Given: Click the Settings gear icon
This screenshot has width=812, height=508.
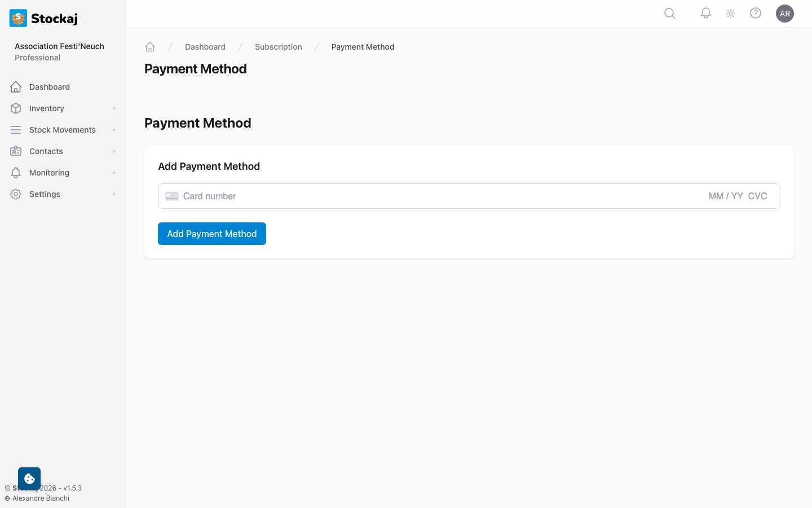Looking at the screenshot, I should 16,194.
